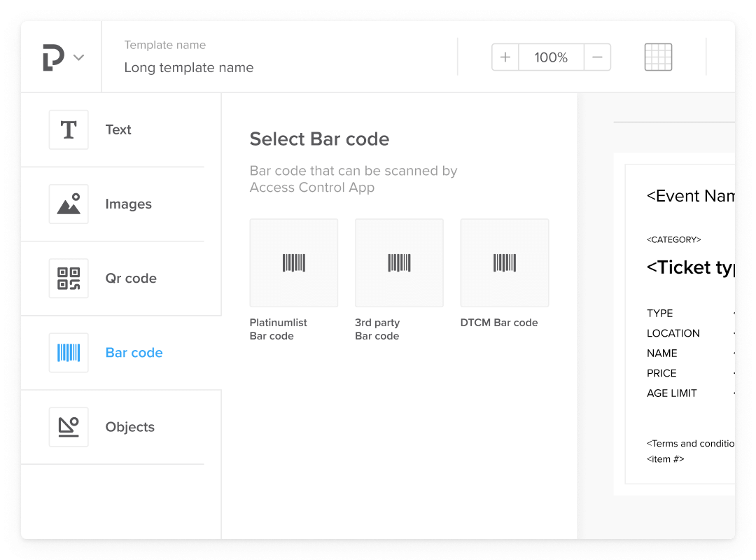
Task: Click the CATEGORY placeholder on ticket
Action: pos(673,239)
